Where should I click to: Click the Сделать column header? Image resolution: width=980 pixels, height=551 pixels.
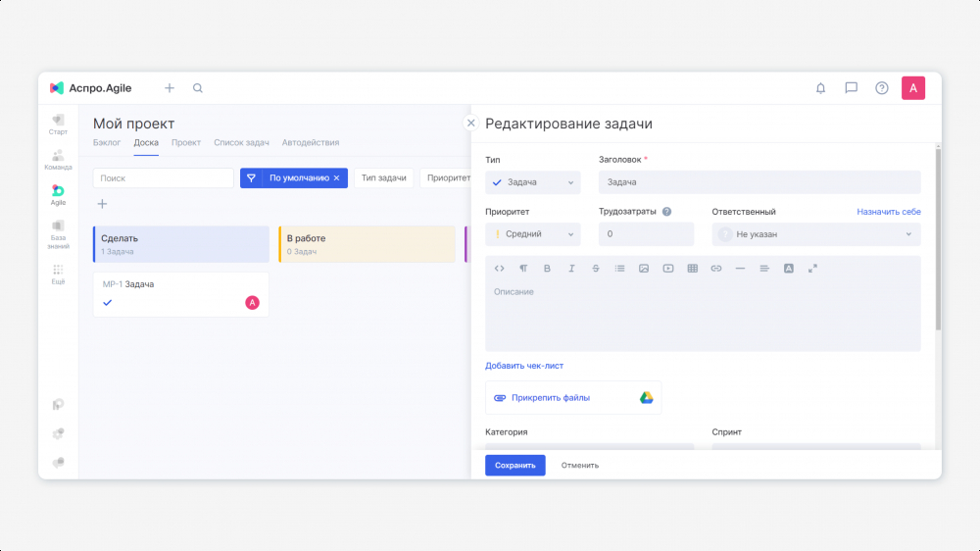(x=181, y=244)
